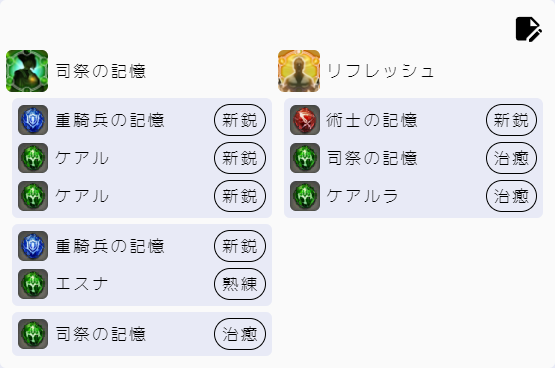Click the blue crystal icon in first 重騎兵の記憶 row
The width and height of the screenshot is (555, 368).
pos(33,120)
